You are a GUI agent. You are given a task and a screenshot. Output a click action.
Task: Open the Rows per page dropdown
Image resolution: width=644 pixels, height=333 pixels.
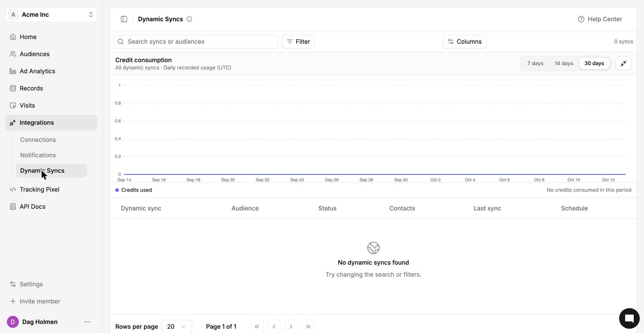177,327
